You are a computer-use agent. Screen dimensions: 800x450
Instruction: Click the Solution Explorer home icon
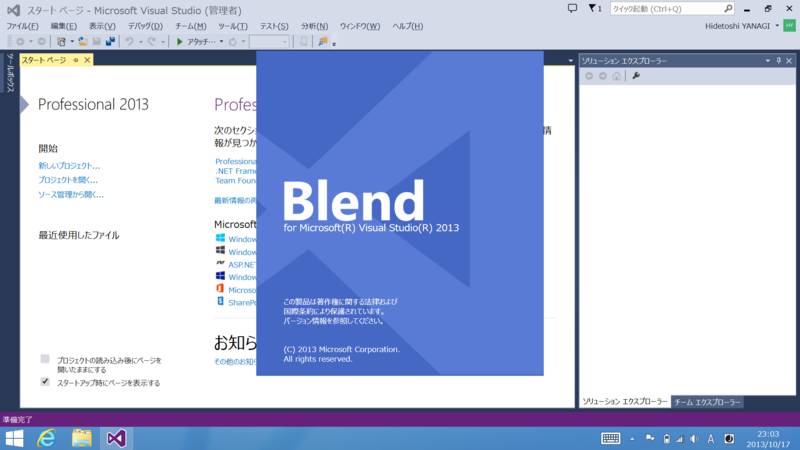[x=616, y=76]
